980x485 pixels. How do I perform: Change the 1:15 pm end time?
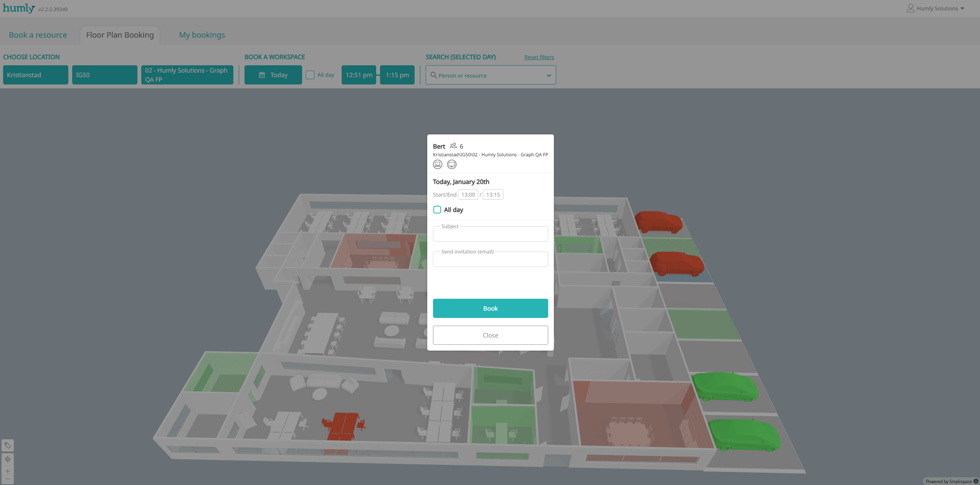[x=397, y=75]
